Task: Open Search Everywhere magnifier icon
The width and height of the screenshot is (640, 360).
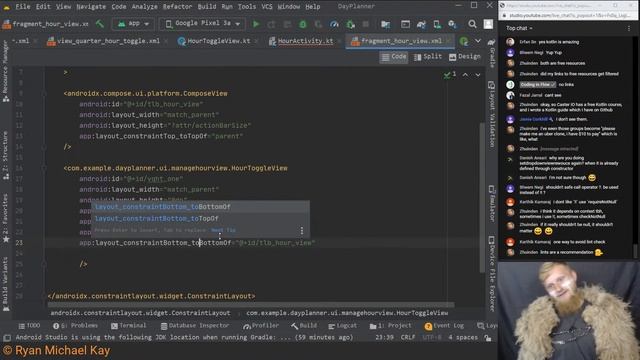Action: pos(472,24)
